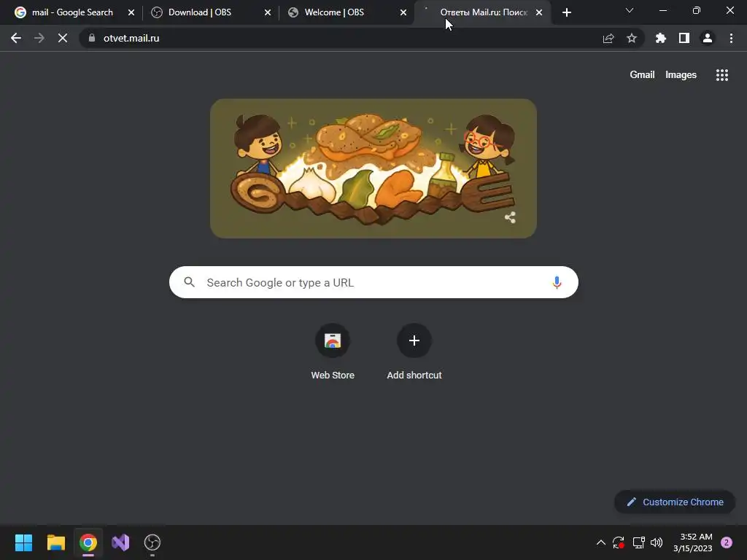Open the clock showing 3:52 AM
The image size is (747, 560).
point(693,542)
